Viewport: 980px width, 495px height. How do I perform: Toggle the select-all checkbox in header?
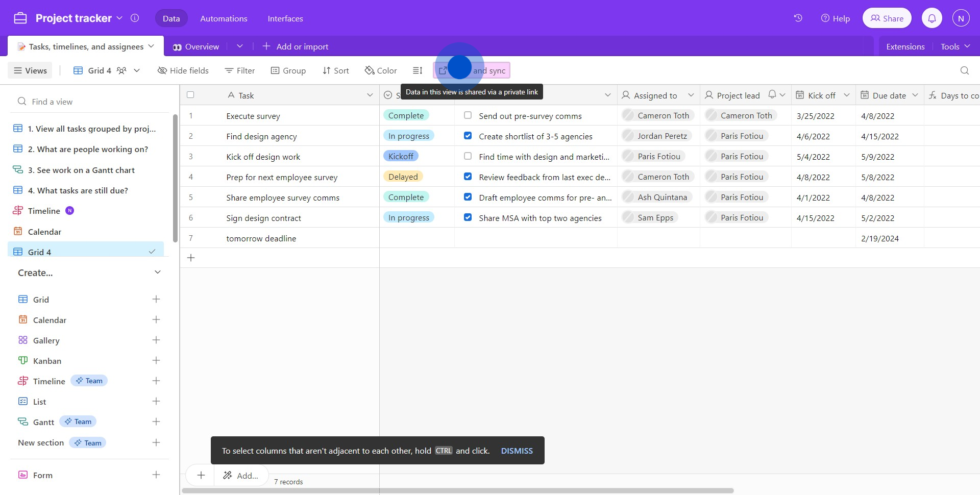(190, 95)
